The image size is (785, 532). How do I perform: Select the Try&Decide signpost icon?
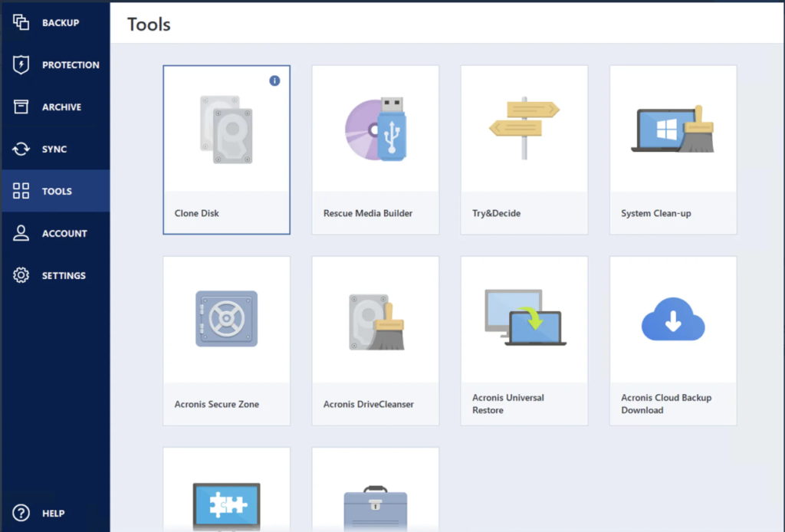tap(524, 127)
